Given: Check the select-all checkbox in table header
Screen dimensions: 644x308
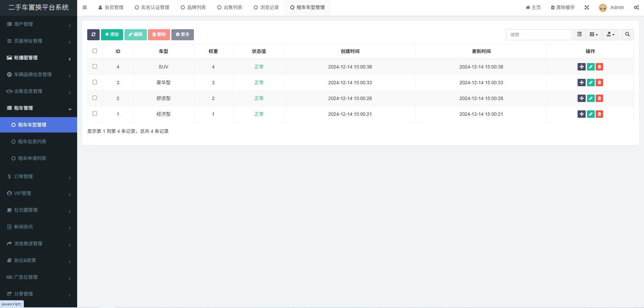Looking at the screenshot, I should 95,51.
